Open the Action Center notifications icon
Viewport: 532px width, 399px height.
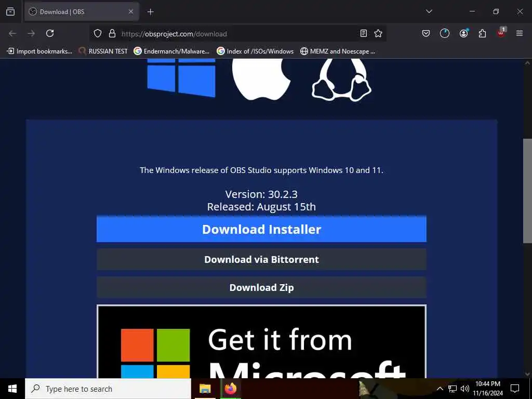[x=515, y=389]
